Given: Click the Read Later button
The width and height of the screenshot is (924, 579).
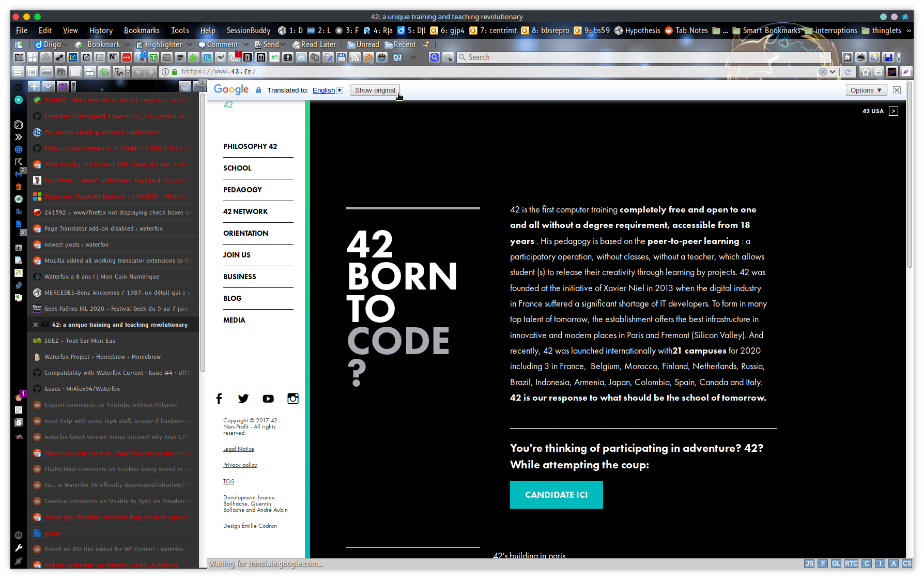Looking at the screenshot, I should (x=314, y=44).
